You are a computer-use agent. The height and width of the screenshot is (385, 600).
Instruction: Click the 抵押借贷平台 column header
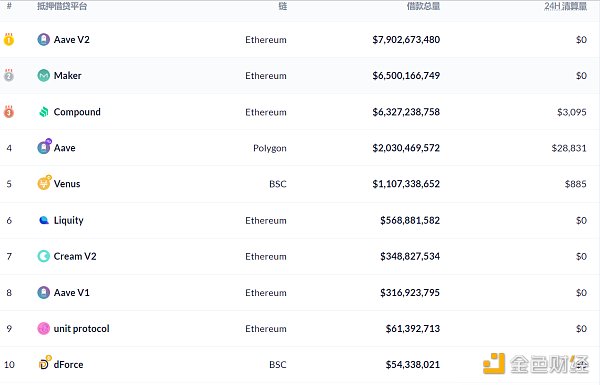point(62,6)
